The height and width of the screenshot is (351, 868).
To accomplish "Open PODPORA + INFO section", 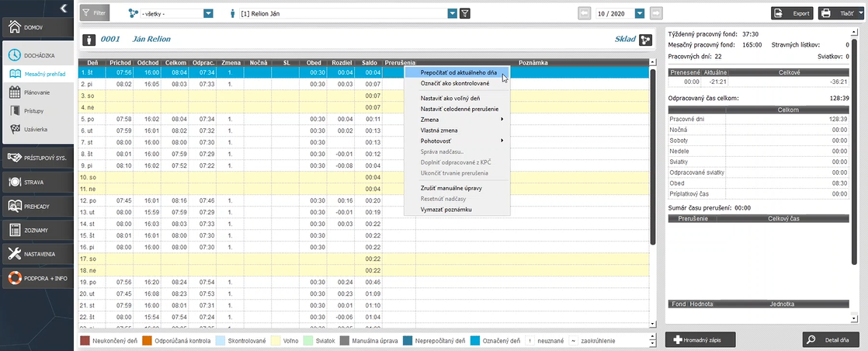I will (37, 278).
